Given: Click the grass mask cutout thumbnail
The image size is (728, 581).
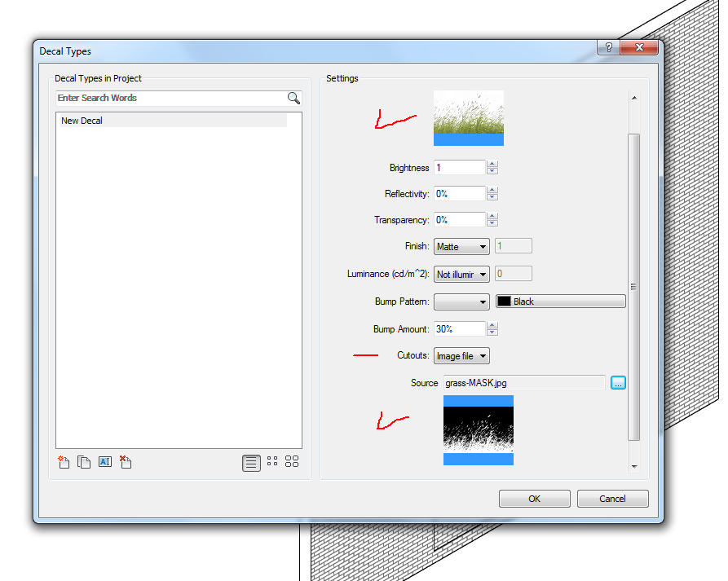Looking at the screenshot, I should pos(479,430).
